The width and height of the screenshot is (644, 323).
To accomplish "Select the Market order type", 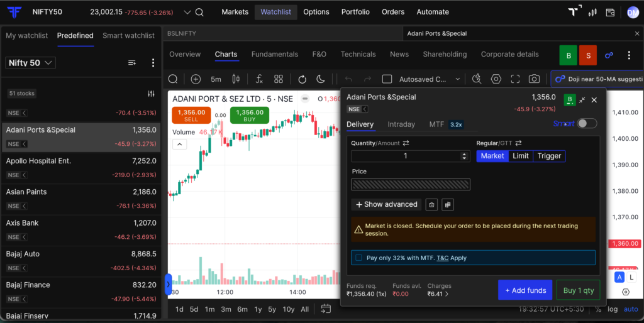I will 492,156.
